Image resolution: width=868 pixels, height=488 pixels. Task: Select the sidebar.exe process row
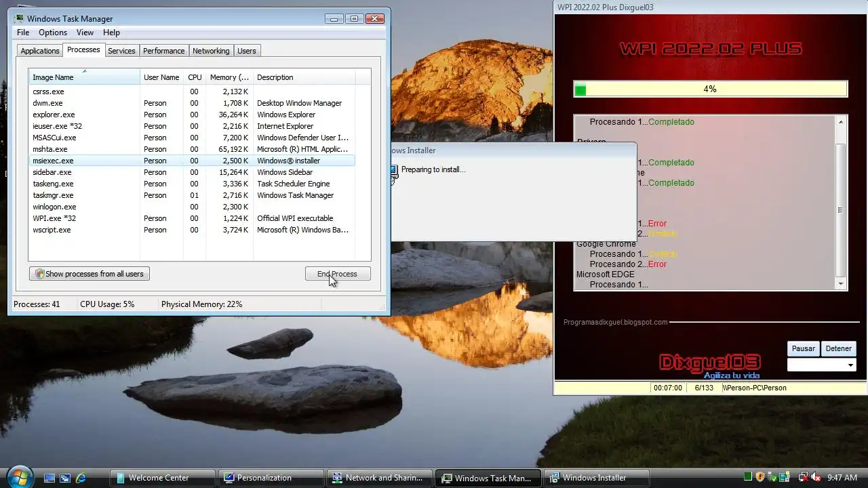coord(191,172)
